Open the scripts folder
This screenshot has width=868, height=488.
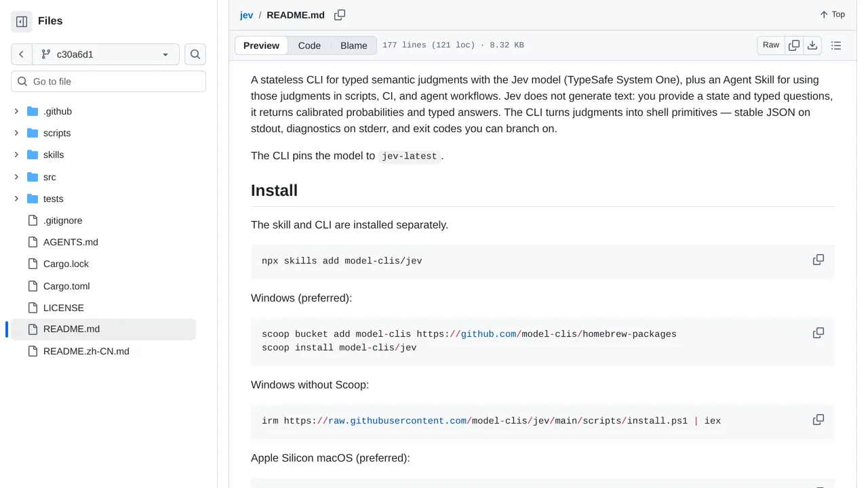click(x=57, y=133)
